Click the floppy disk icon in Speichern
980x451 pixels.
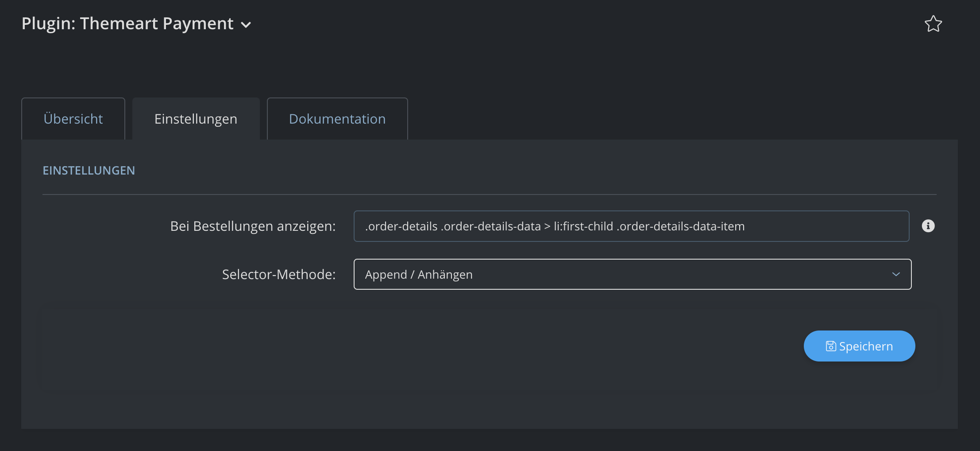click(831, 346)
